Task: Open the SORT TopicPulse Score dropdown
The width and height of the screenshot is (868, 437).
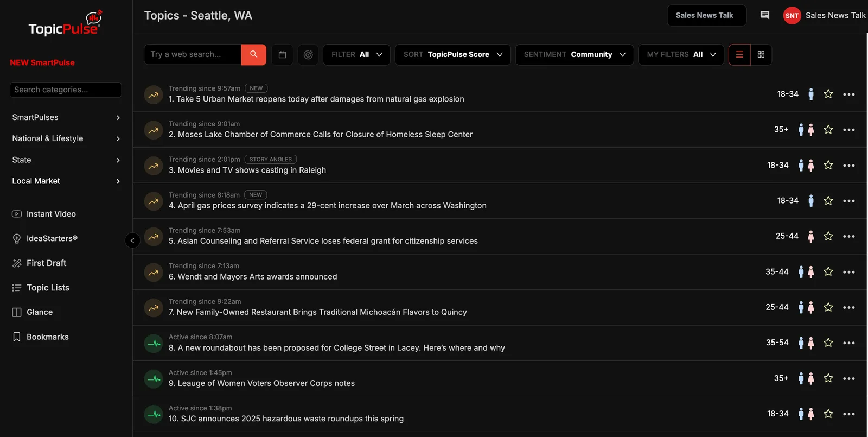Action: click(x=453, y=54)
